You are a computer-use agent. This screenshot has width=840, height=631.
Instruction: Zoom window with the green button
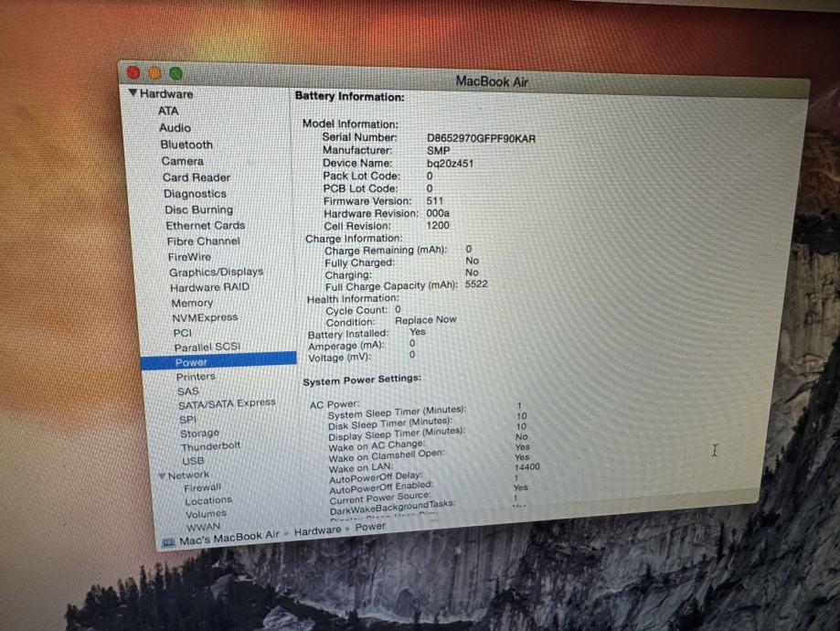175,73
